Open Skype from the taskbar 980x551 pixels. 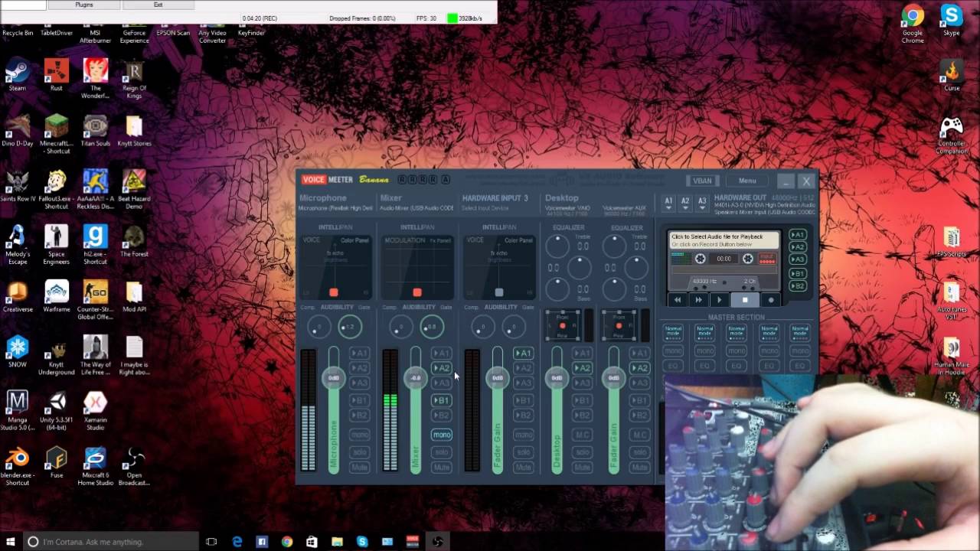click(x=362, y=542)
